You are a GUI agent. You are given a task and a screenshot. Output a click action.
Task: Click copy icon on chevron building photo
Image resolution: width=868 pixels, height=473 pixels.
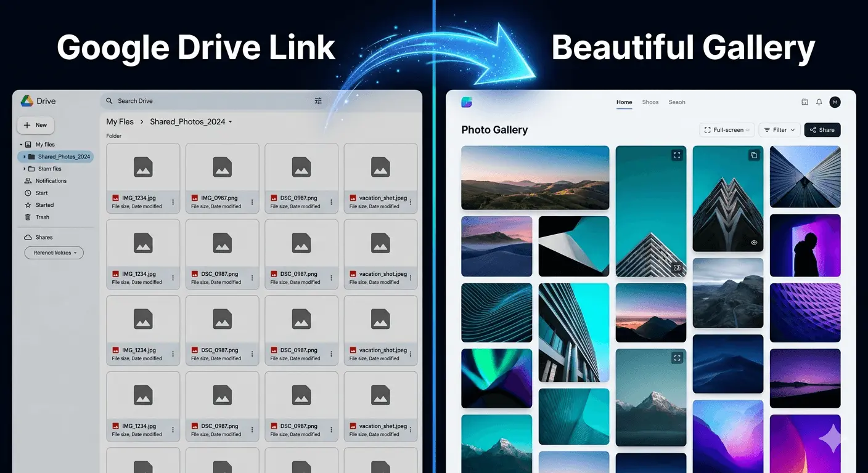[x=753, y=156]
